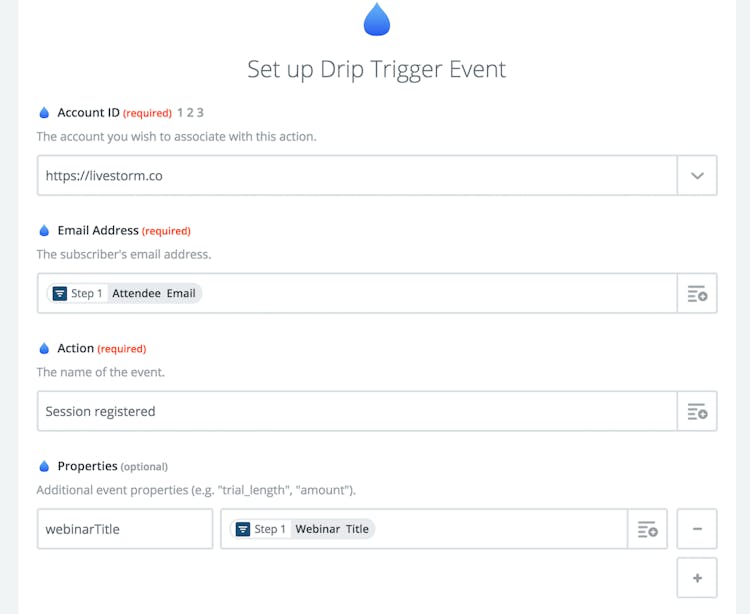Select the Step 1 Webinar Title pill
The image size is (750, 614).
click(x=302, y=529)
